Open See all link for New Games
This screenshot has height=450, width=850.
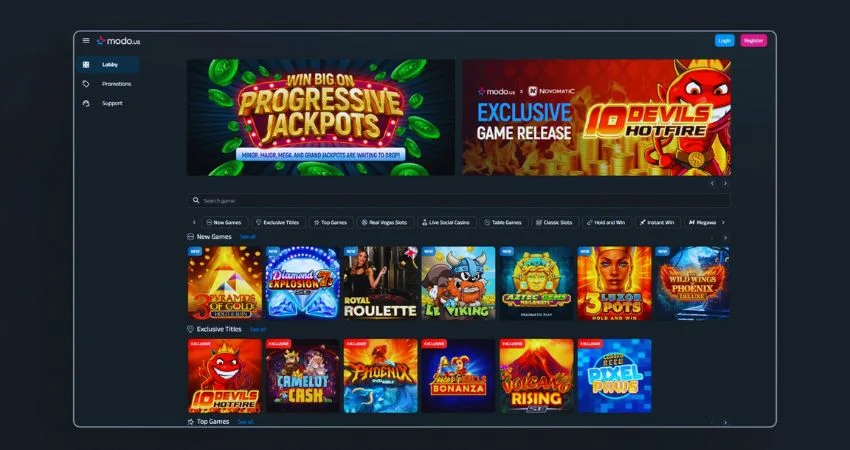click(x=247, y=237)
